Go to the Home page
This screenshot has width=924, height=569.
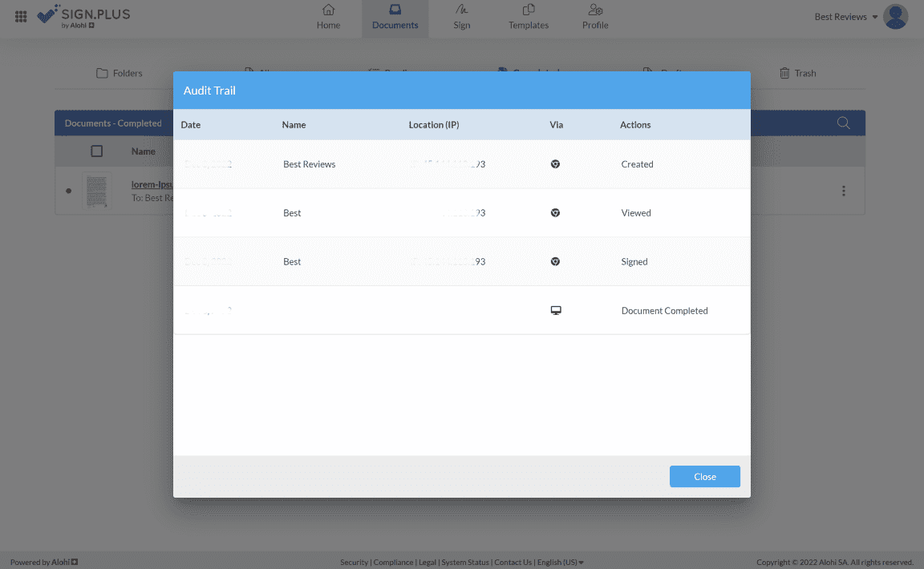tap(328, 18)
